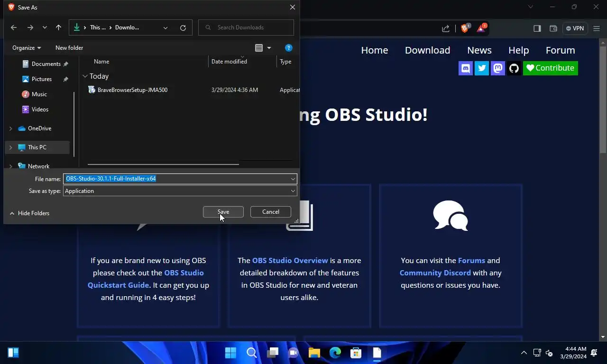Open Brave Shields lion icon
This screenshot has height=364, width=607.
pyautogui.click(x=465, y=28)
